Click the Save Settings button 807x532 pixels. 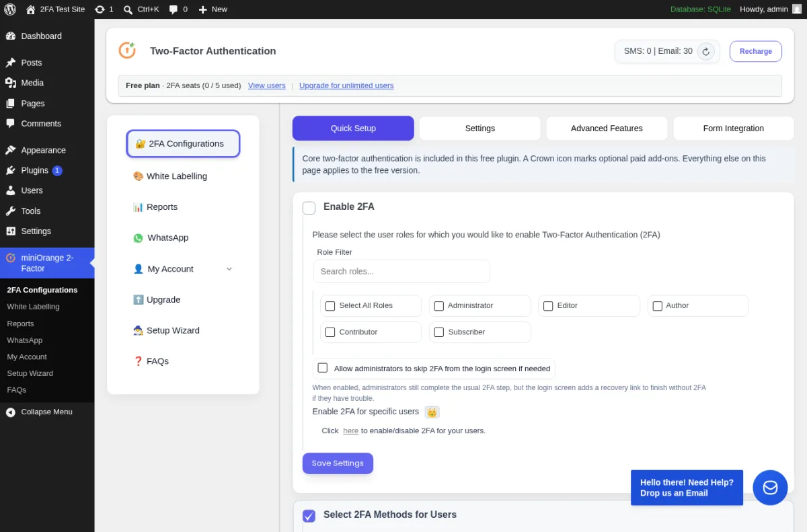coord(338,463)
